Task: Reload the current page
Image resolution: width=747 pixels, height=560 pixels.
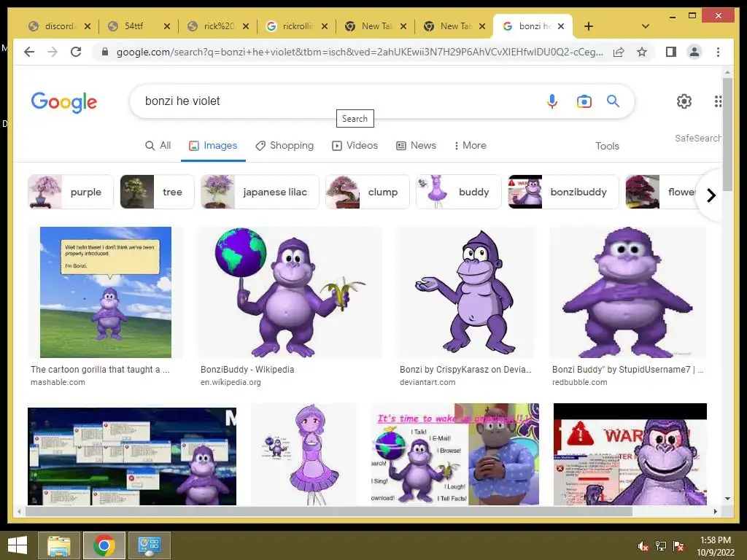Action: [x=76, y=52]
